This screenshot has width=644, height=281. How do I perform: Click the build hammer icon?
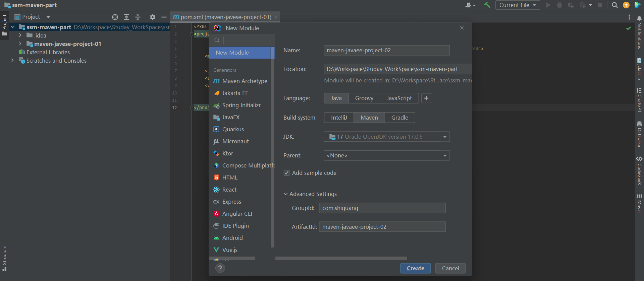click(487, 5)
